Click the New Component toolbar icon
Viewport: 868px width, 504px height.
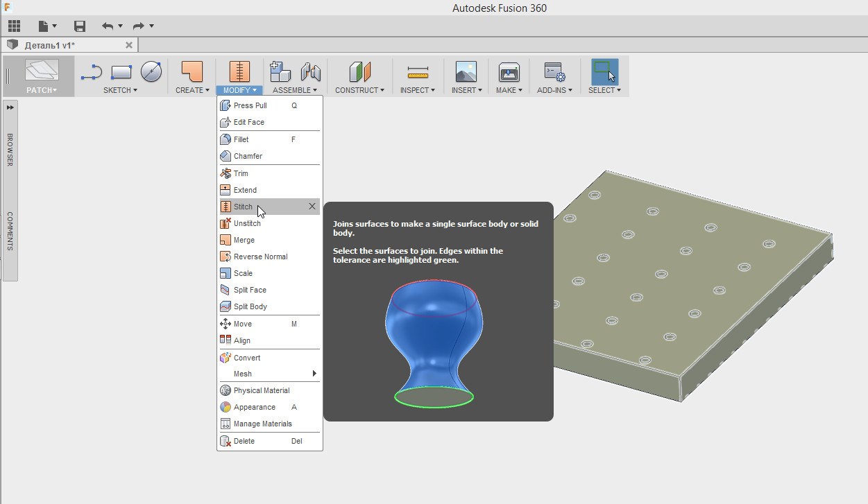[280, 71]
